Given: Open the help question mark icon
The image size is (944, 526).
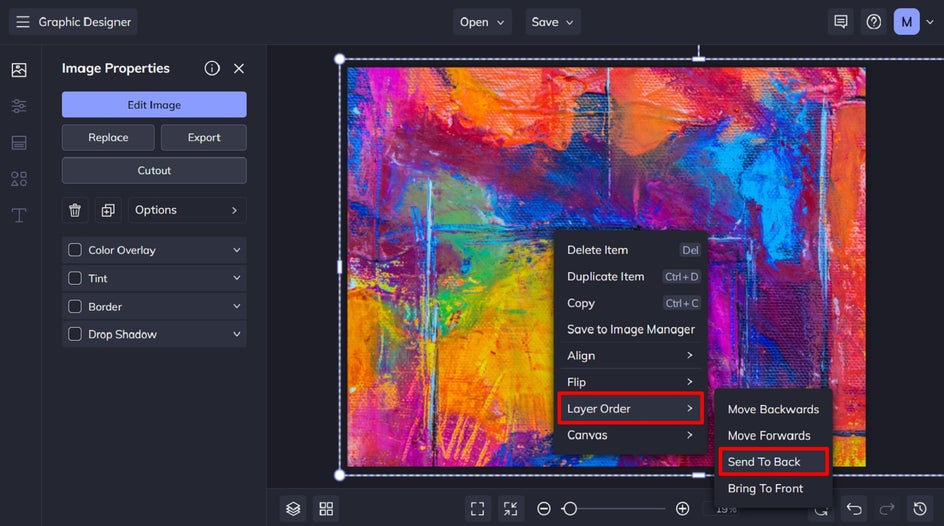Looking at the screenshot, I should [x=874, y=22].
